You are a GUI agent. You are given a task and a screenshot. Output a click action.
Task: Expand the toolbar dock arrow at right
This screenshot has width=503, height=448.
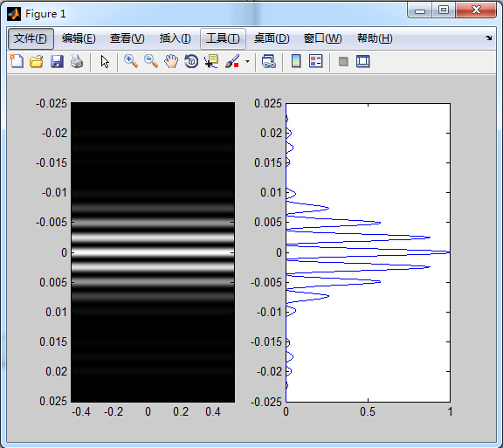[x=488, y=38]
